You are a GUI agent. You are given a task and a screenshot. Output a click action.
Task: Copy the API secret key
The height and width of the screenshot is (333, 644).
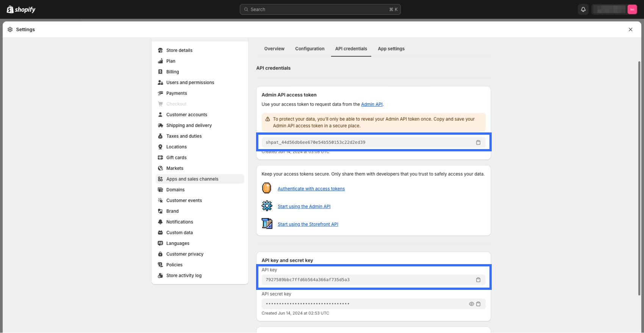[x=478, y=304]
